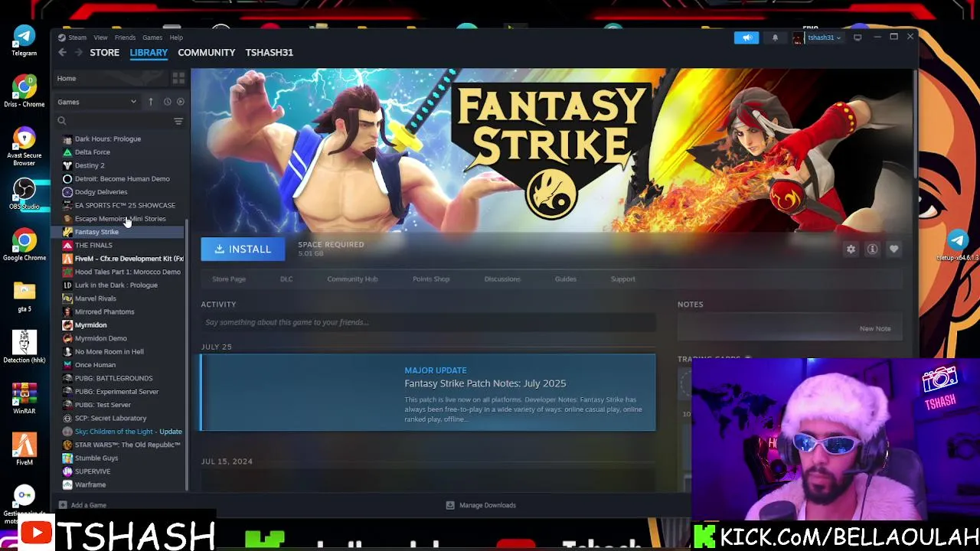Select Detroit: Become Human Demo
The width and height of the screenshot is (980, 551).
click(122, 178)
